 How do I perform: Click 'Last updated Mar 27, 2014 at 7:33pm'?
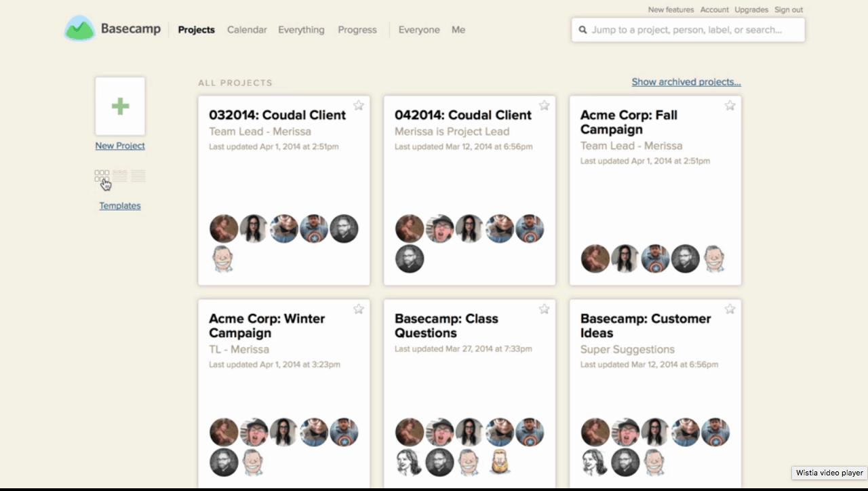click(463, 349)
